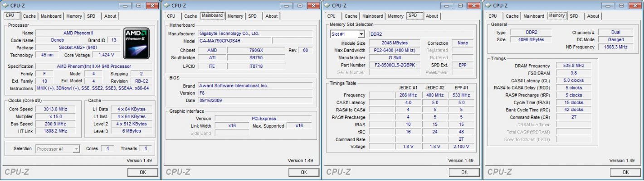Viewport: 644px width, 181px height.
Task: Click OK in the Mainboard tab window
Action: pyautogui.click(x=303, y=172)
